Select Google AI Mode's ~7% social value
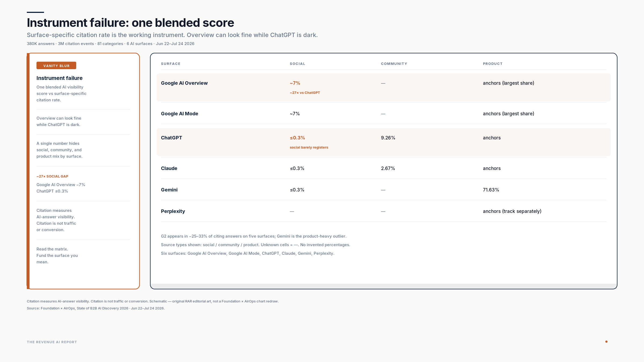Screen dimensions: 644x362 (295, 114)
